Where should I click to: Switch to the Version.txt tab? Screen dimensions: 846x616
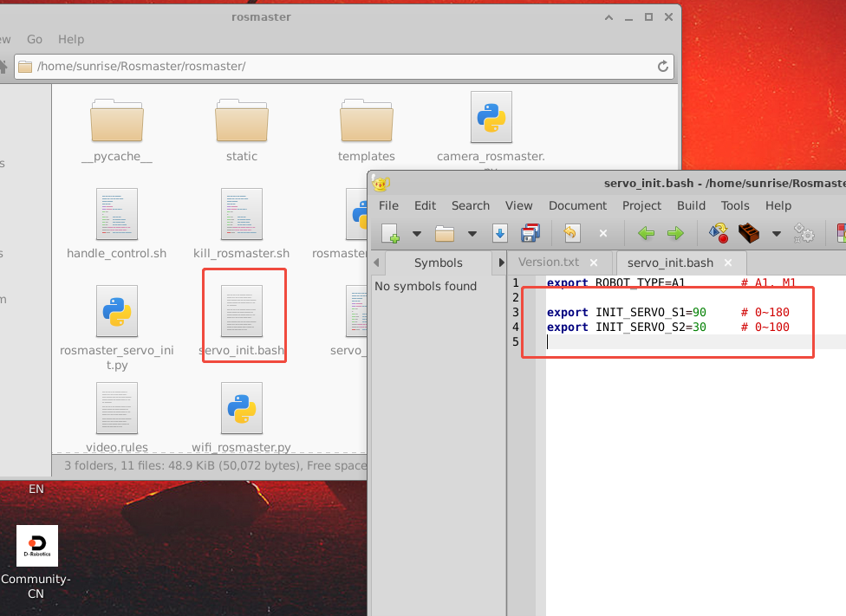point(548,263)
